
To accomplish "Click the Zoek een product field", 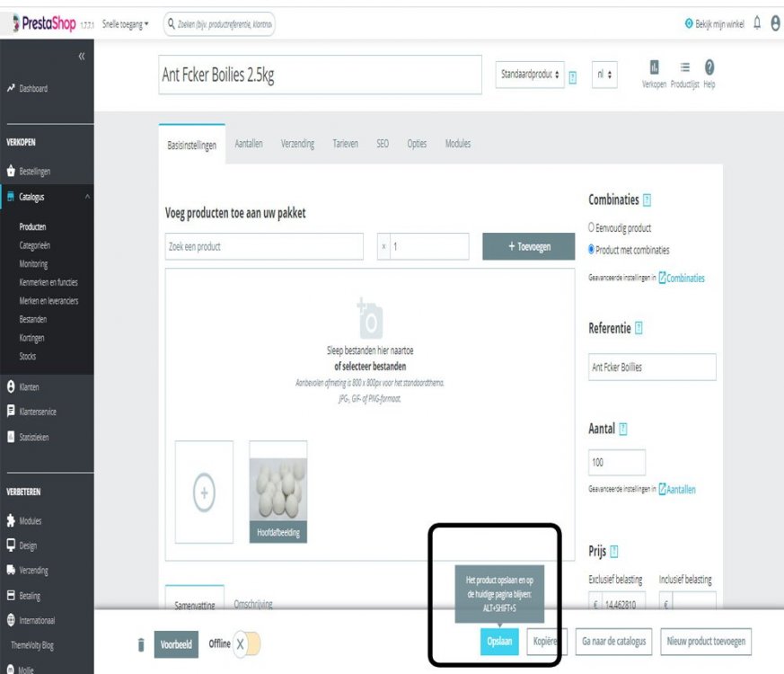I will 264,246.
